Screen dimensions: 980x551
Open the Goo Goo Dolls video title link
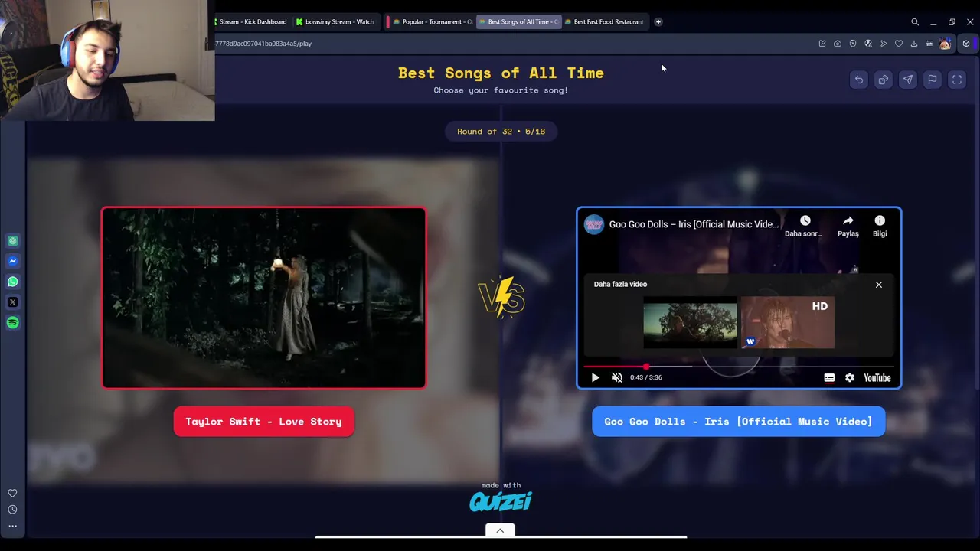coord(694,224)
